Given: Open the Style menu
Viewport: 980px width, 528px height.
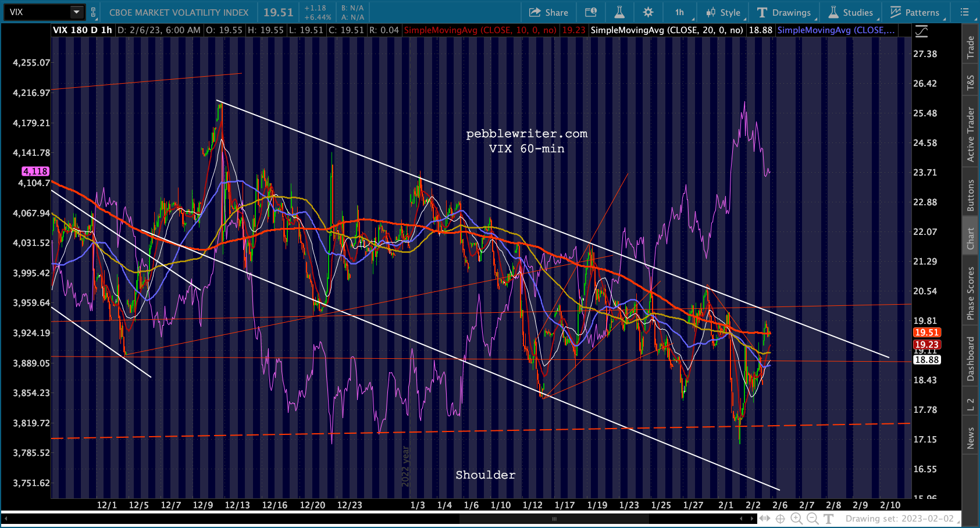Looking at the screenshot, I should click(723, 12).
